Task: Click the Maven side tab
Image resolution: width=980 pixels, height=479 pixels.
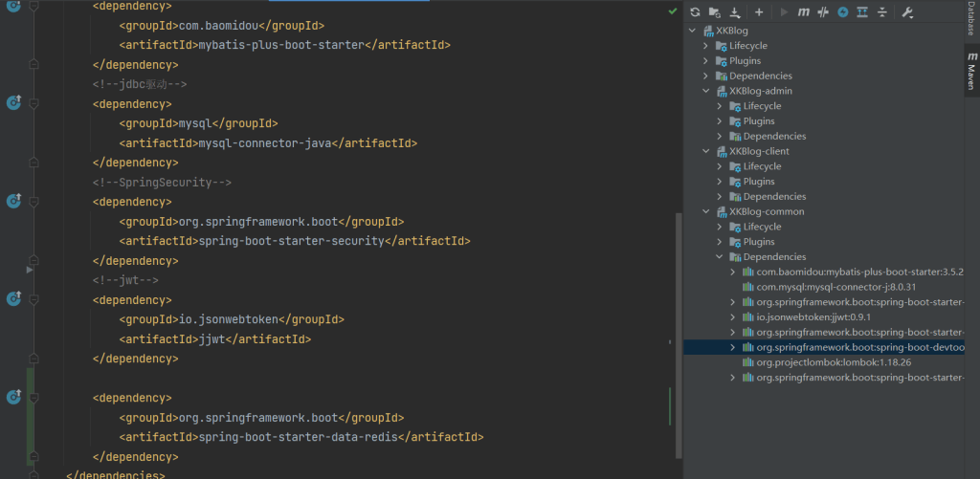Action: click(970, 73)
